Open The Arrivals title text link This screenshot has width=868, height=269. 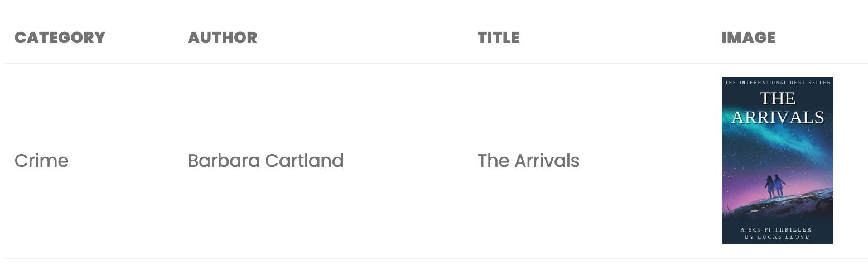pyautogui.click(x=528, y=161)
